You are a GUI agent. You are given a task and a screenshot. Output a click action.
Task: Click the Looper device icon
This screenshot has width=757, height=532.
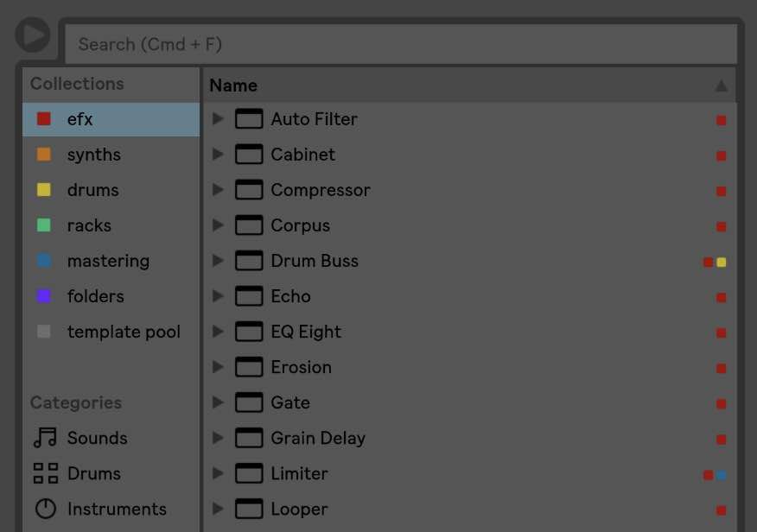(249, 509)
